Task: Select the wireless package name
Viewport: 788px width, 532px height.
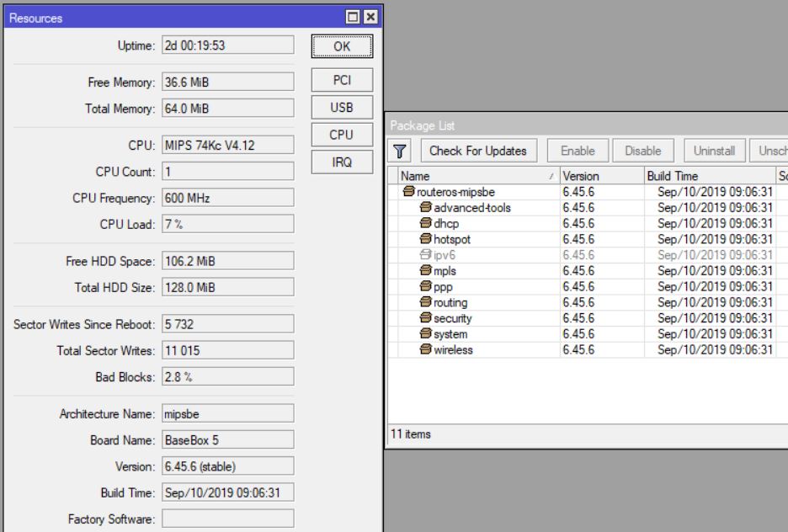Action: [453, 349]
